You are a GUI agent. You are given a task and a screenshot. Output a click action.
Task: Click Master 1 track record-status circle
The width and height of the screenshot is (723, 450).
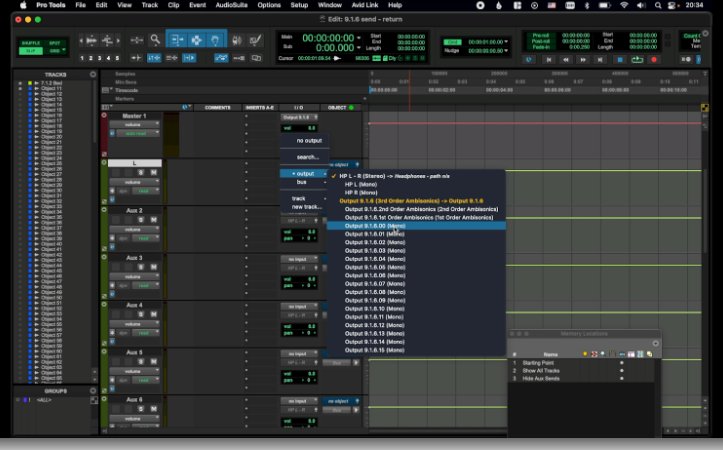tap(104, 115)
